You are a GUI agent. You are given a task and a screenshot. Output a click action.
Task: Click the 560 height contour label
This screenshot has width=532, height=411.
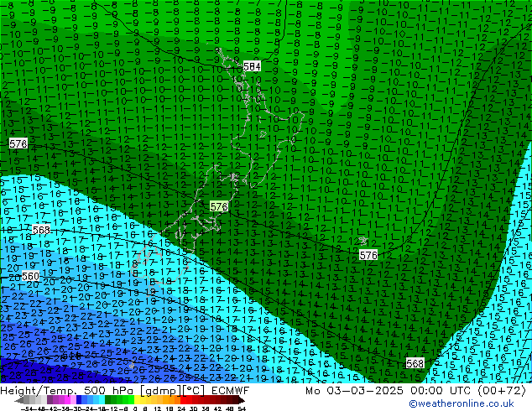pyautogui.click(x=30, y=276)
